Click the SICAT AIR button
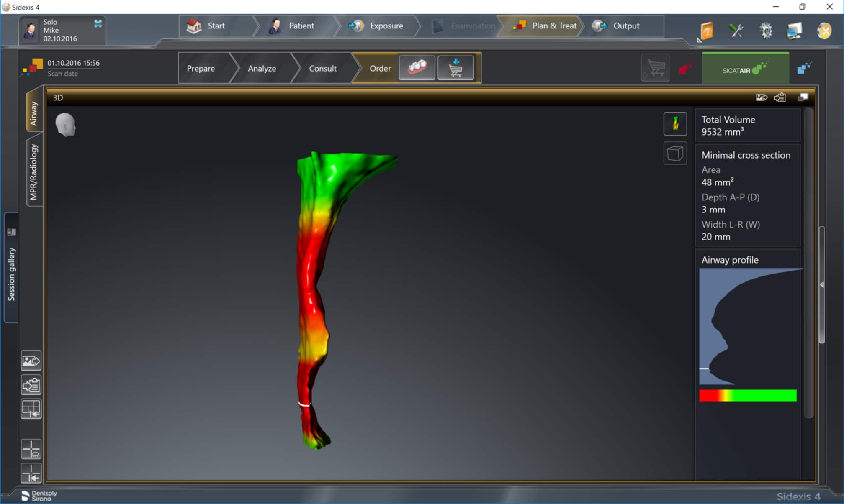 745,69
